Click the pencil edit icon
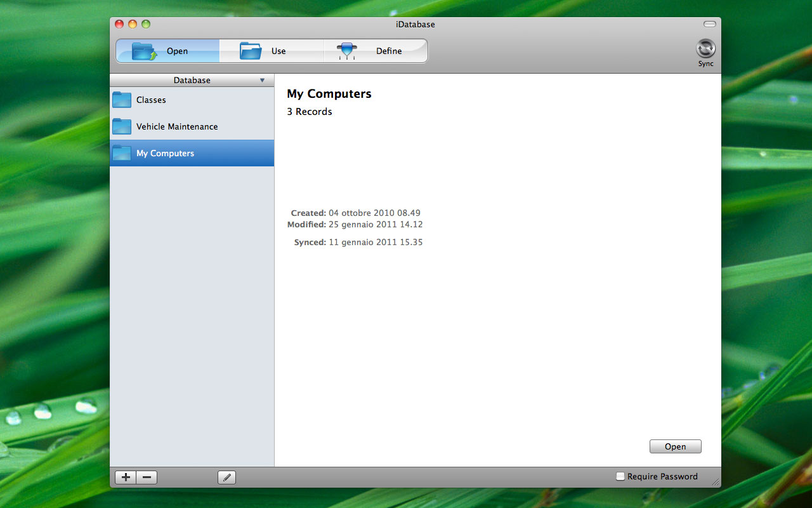Viewport: 812px width, 508px height. (x=226, y=478)
